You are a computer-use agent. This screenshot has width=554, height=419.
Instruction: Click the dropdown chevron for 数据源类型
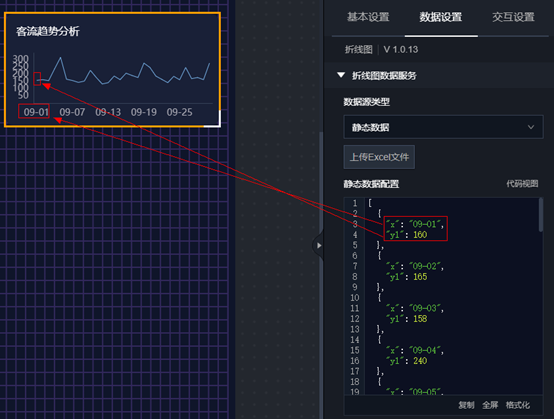point(531,127)
